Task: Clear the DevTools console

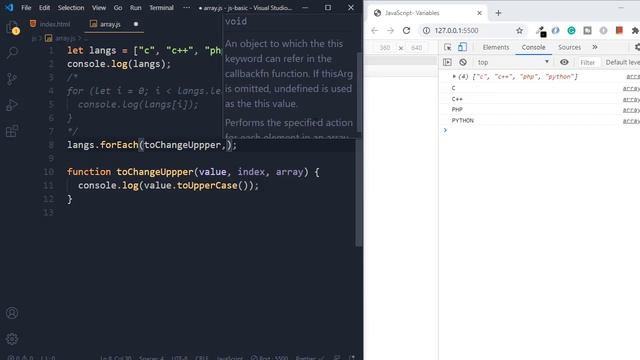Action: pos(463,62)
